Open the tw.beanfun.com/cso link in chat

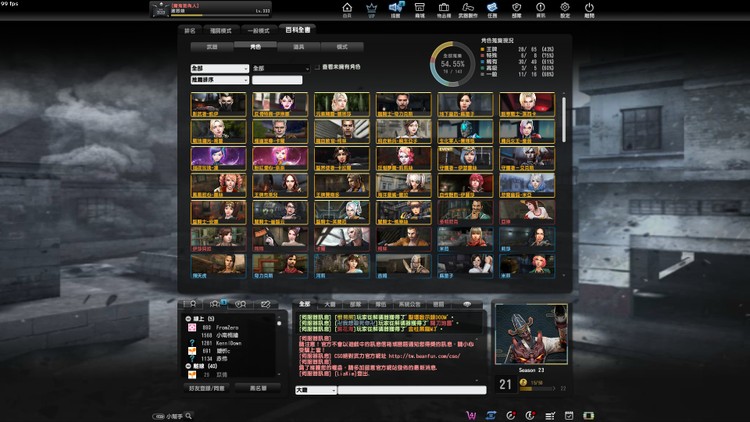(424, 356)
